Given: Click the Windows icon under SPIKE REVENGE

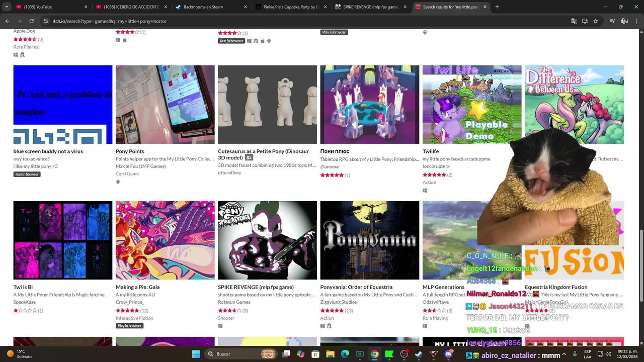Looking at the screenshot, I should 220,326.
